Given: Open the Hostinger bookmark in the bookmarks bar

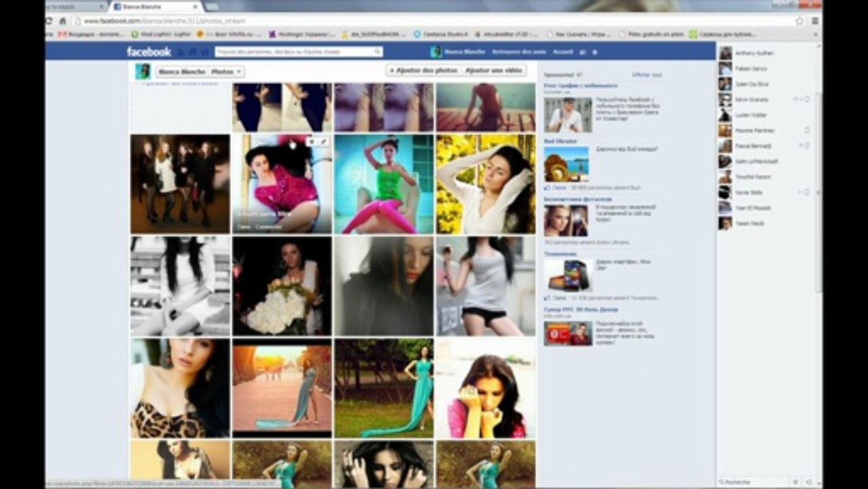Looking at the screenshot, I should (302, 33).
